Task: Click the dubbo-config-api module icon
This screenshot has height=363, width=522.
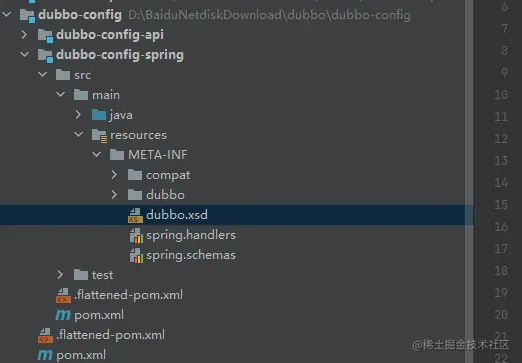Action: pyautogui.click(x=45, y=35)
